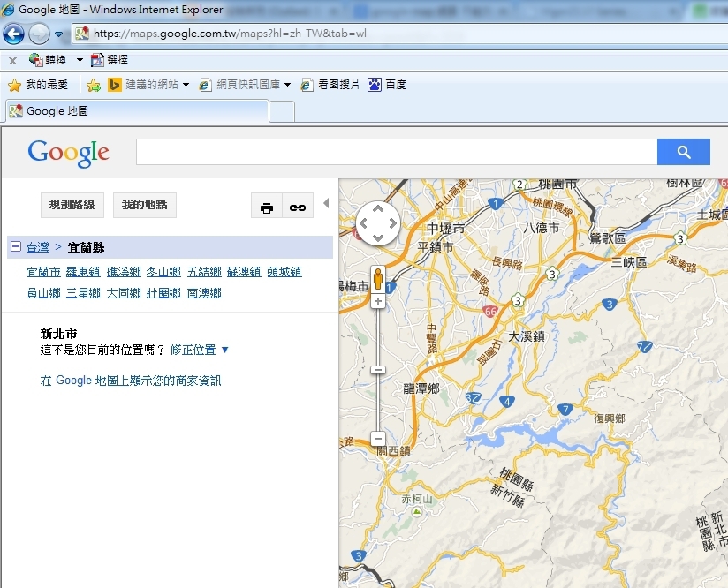Zoom out with the bottom minus button

click(x=378, y=439)
